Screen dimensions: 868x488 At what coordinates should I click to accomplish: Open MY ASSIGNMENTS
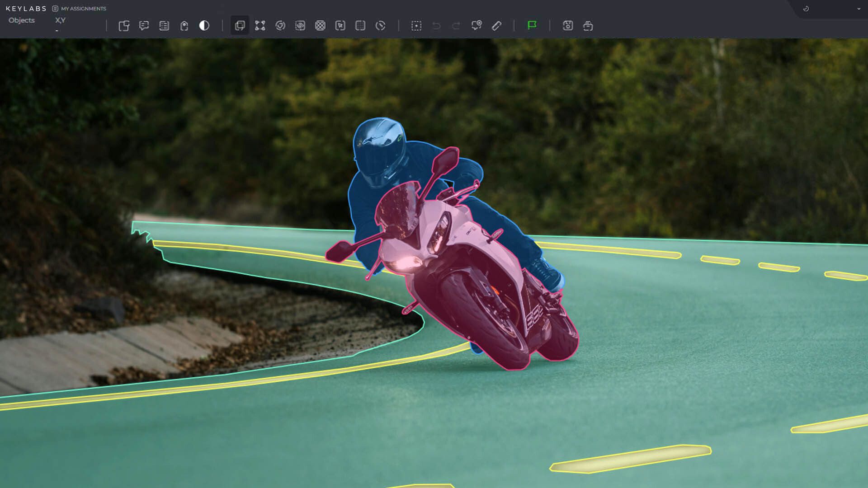tap(83, 8)
